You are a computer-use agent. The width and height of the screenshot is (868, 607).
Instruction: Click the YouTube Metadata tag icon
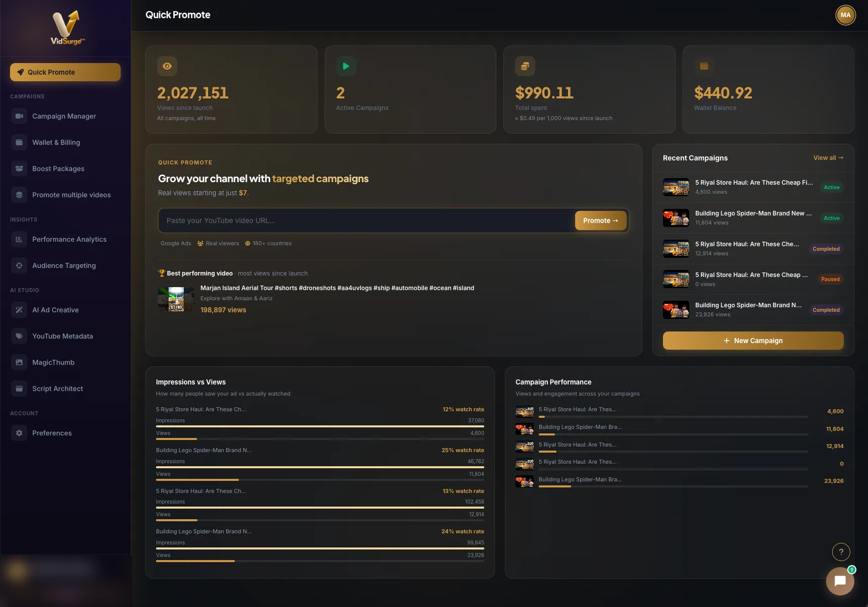coord(19,336)
